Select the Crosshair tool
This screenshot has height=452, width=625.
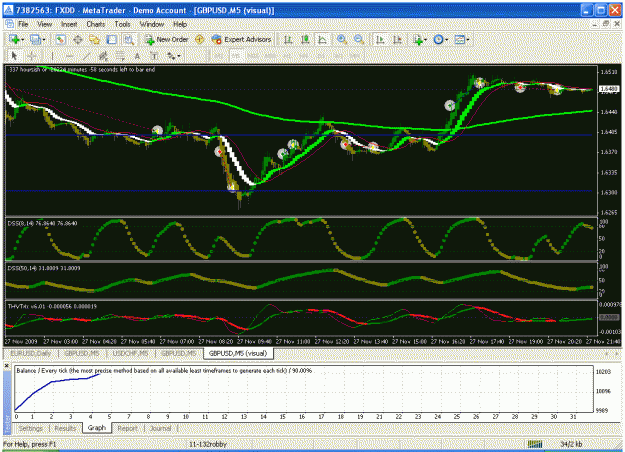31,56
